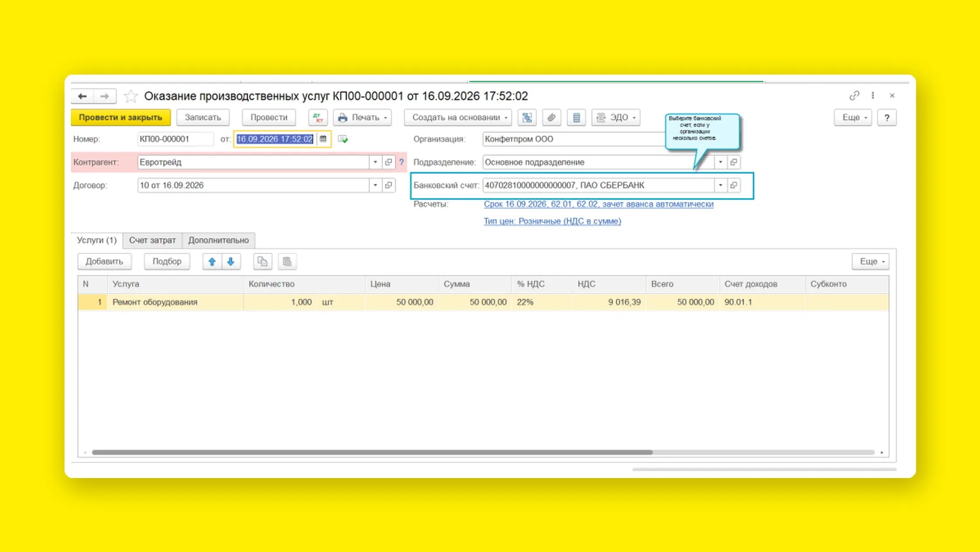Add document to favorites with the star
Image resolution: width=980 pixels, height=552 pixels.
[x=131, y=96]
